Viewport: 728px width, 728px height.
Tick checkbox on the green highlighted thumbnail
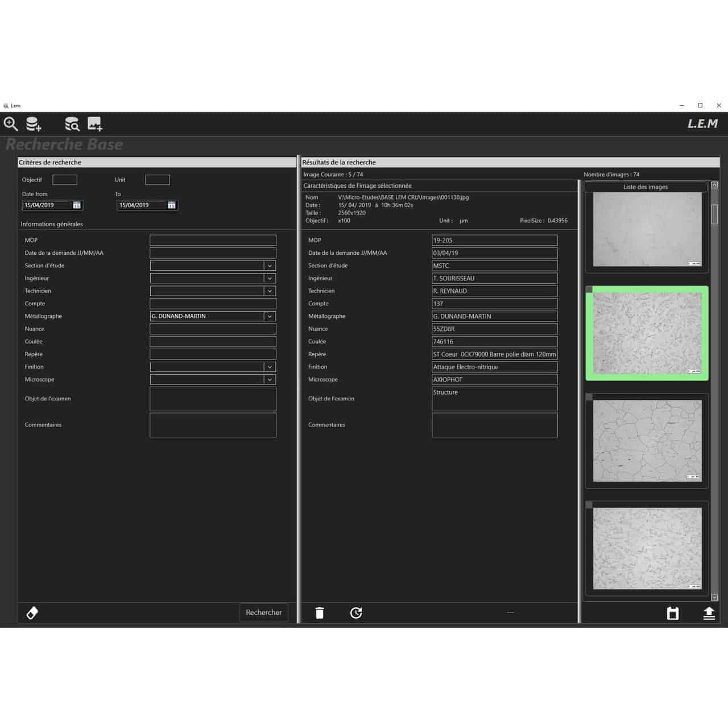(x=589, y=289)
